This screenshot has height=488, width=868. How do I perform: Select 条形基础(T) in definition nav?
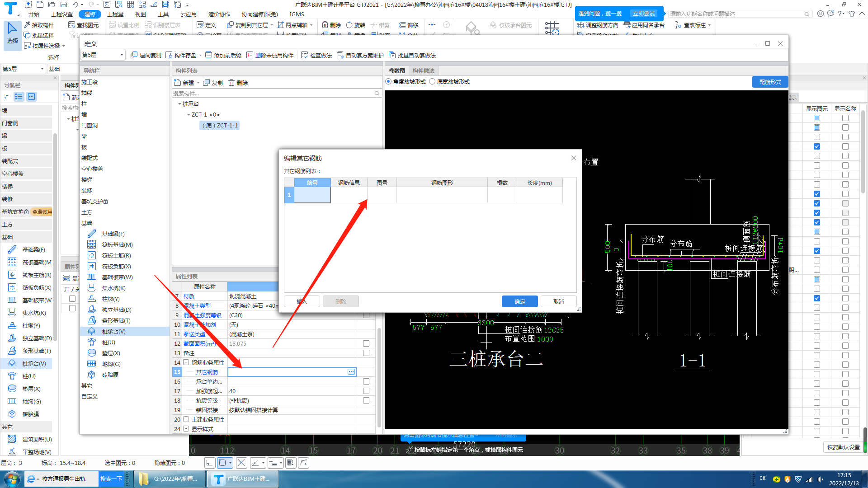point(116,320)
